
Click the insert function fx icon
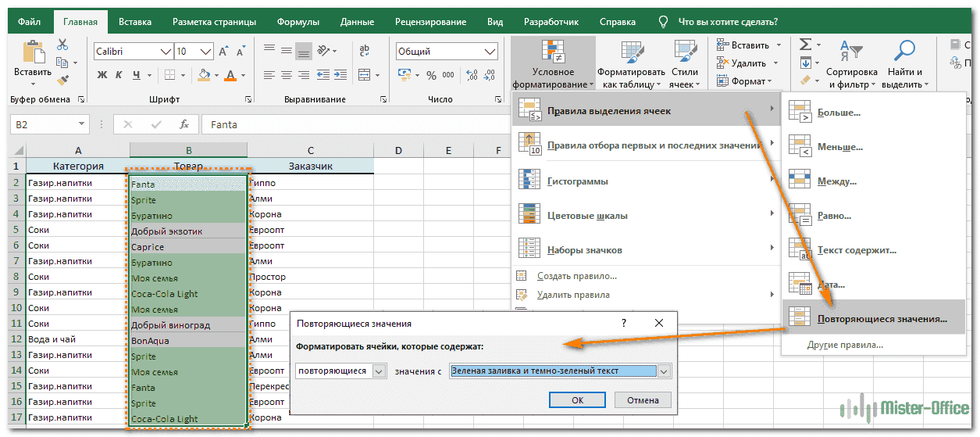(x=184, y=124)
